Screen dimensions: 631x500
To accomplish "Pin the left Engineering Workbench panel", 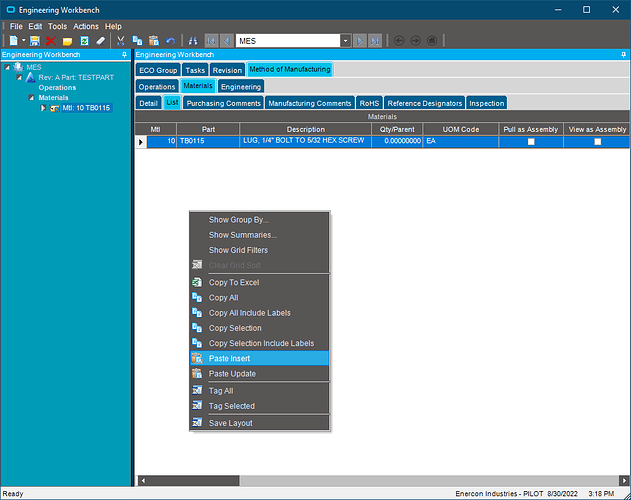I will (x=123, y=55).
